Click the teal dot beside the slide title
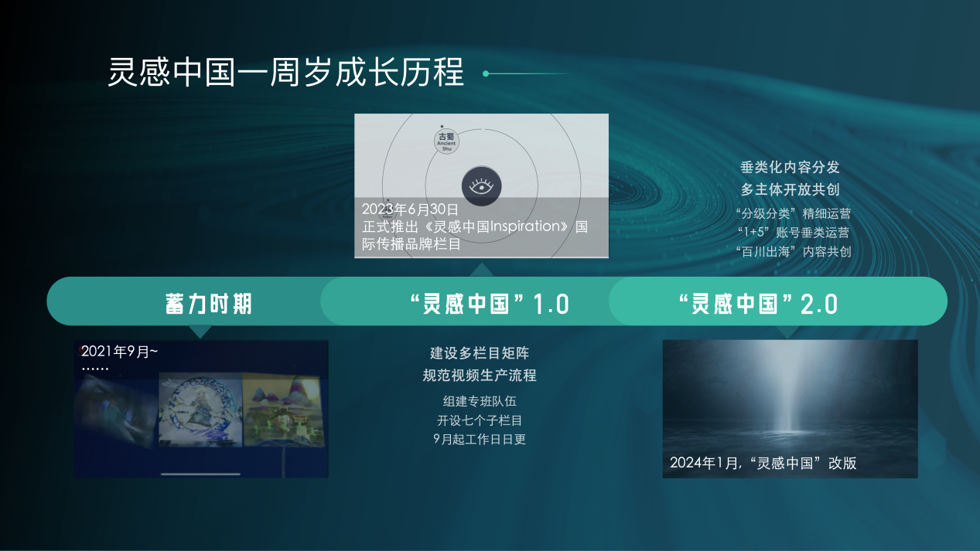Screen dimensions: 980x551 tap(486, 74)
